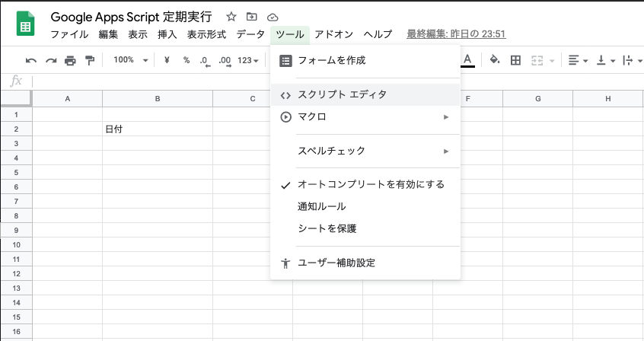Open the Google Sheets home icon
The image size is (644, 341).
[x=25, y=24]
